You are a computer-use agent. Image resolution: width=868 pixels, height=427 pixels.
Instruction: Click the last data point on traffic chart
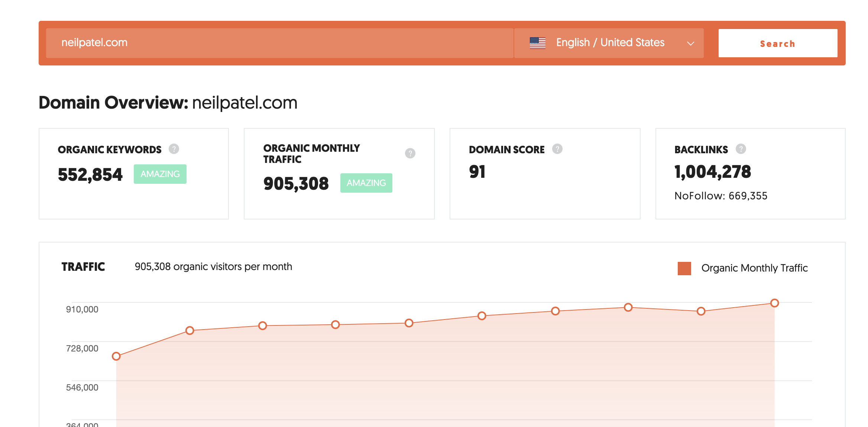coord(775,303)
